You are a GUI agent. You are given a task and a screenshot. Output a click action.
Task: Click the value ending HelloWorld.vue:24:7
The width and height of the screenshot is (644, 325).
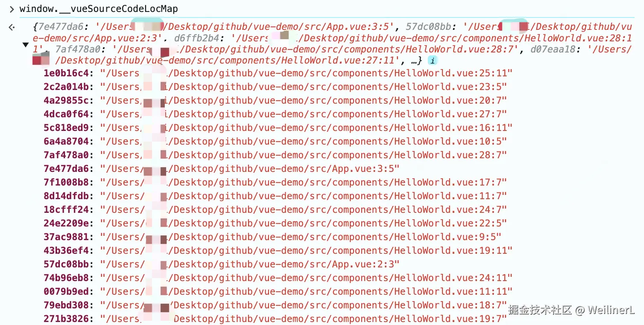[304, 209]
